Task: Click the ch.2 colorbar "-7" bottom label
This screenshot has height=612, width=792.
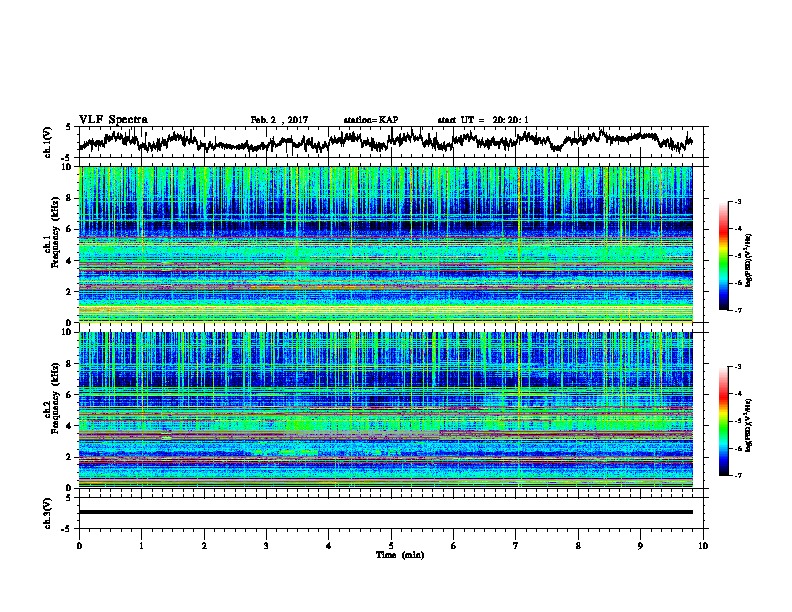Action: [x=738, y=475]
